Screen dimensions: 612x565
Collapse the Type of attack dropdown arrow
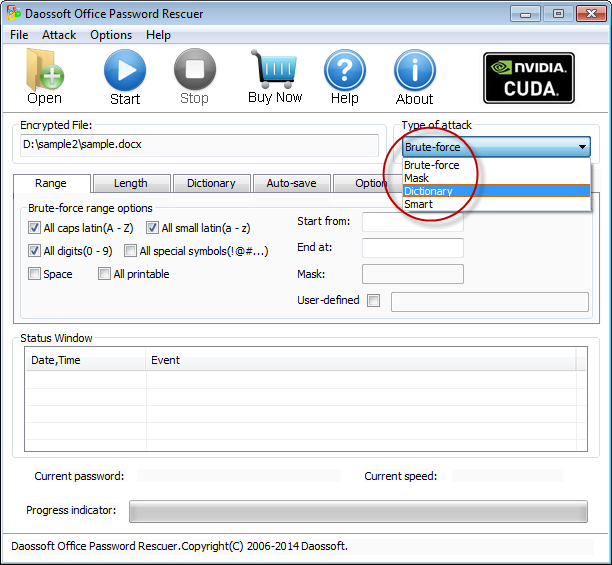(x=582, y=147)
